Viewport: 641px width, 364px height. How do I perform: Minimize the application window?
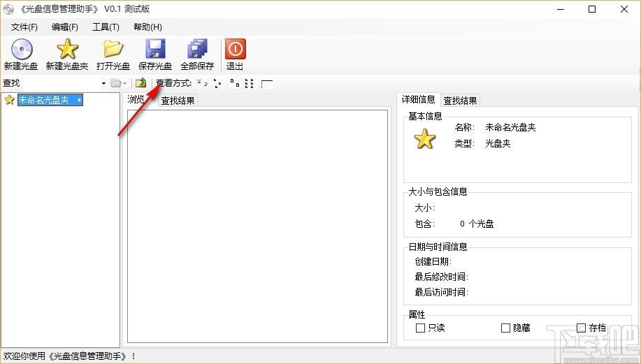[561, 9]
